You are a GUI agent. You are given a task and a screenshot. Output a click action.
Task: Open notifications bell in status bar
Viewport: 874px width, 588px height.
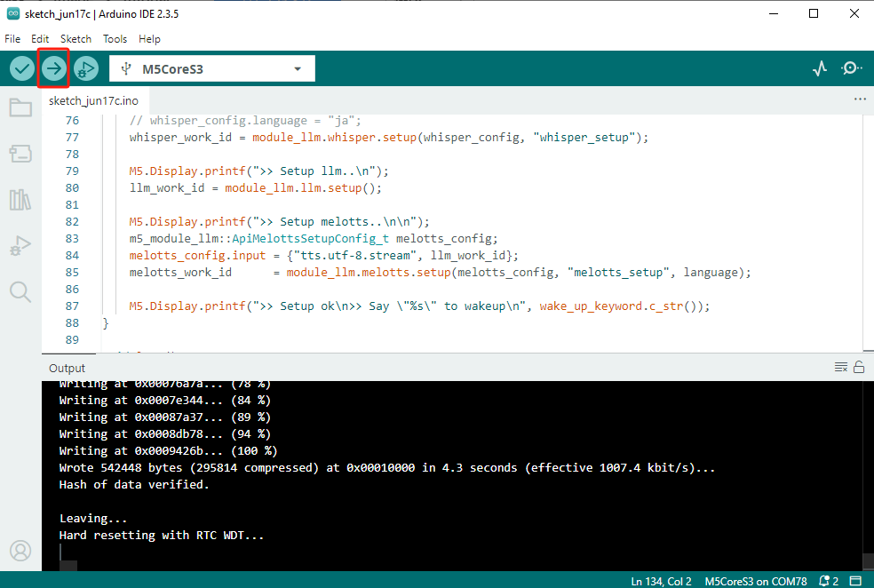tap(829, 581)
